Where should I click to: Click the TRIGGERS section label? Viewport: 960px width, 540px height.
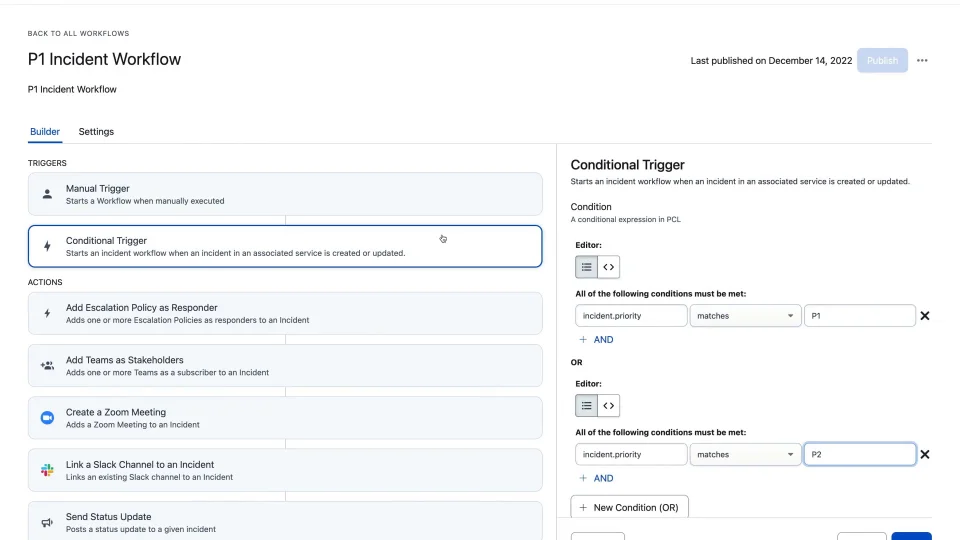click(x=47, y=163)
